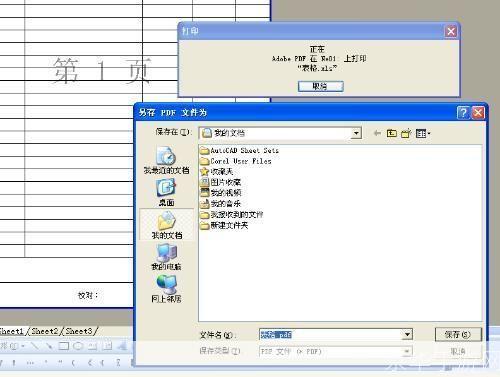This screenshot has height=377, width=500.
Task: Select 我接收到的文件 folder
Action: [x=232, y=215]
